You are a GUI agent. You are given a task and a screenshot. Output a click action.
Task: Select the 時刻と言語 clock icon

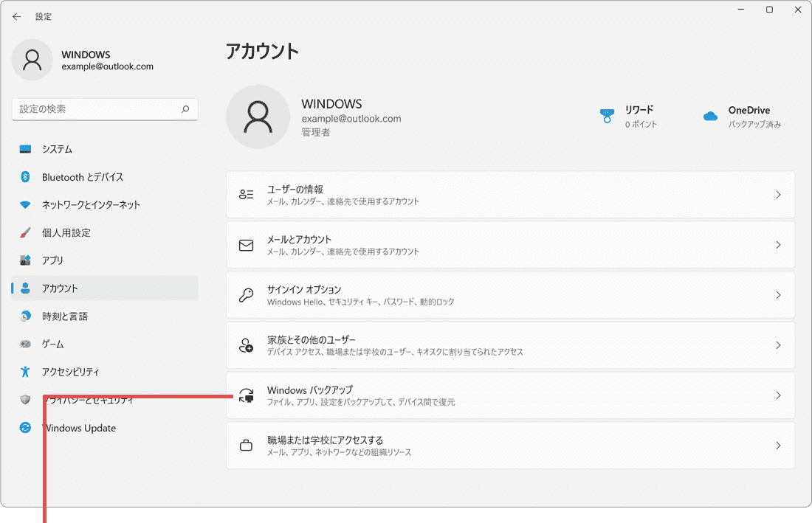(25, 316)
